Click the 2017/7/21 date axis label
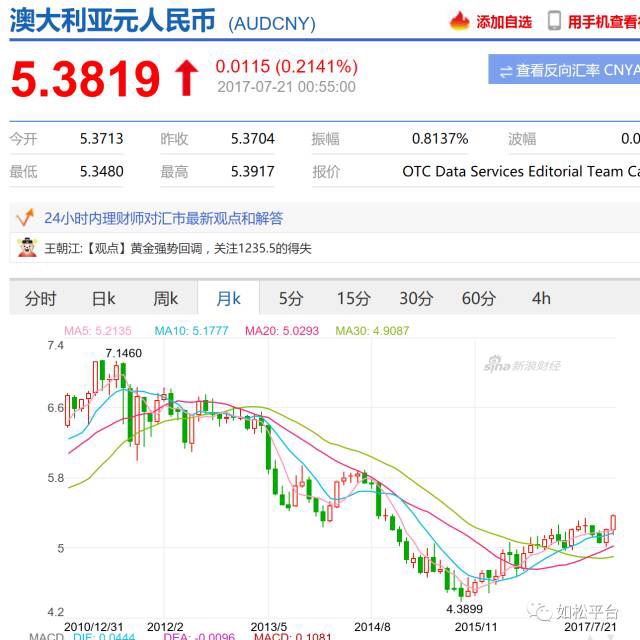This screenshot has width=640, height=640. 590,627
